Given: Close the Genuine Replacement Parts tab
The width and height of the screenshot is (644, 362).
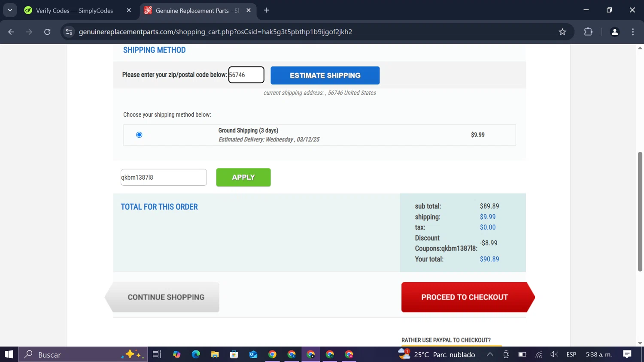Looking at the screenshot, I should pos(249,10).
